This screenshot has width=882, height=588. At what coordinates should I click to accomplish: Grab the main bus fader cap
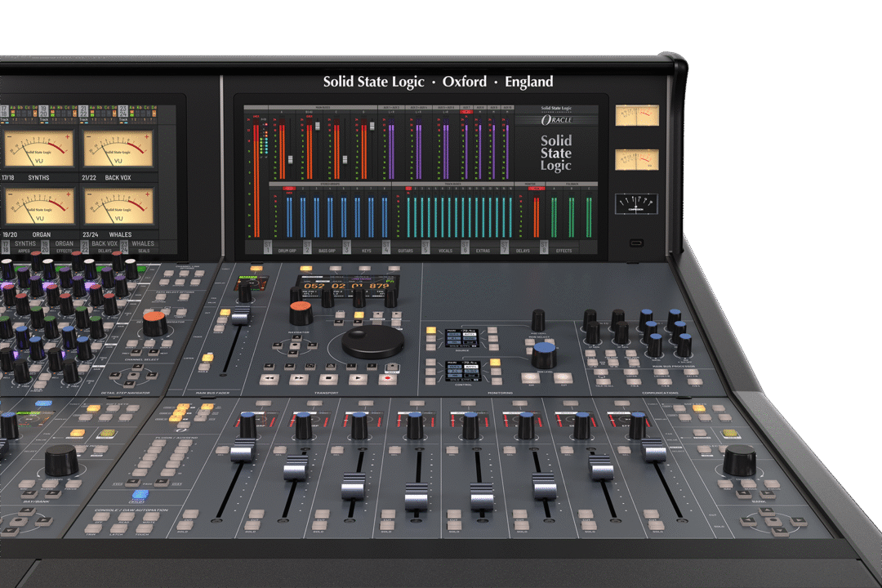[241, 316]
